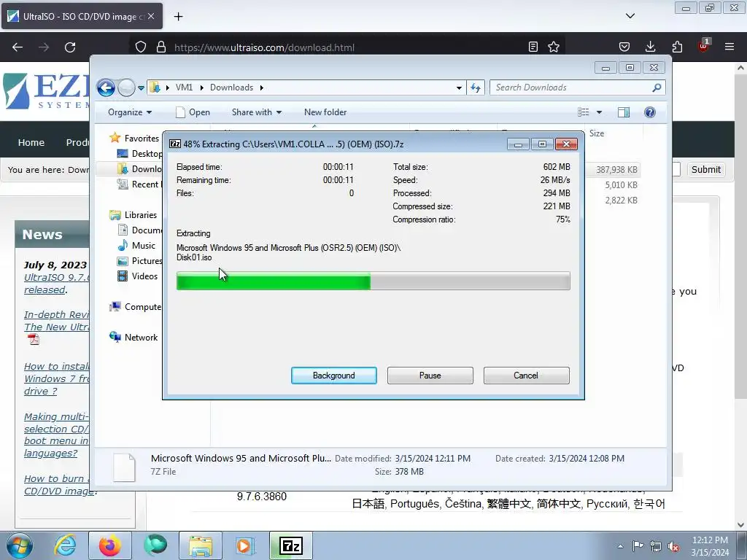Click the Background button in 7-Zip dialog

pos(333,376)
